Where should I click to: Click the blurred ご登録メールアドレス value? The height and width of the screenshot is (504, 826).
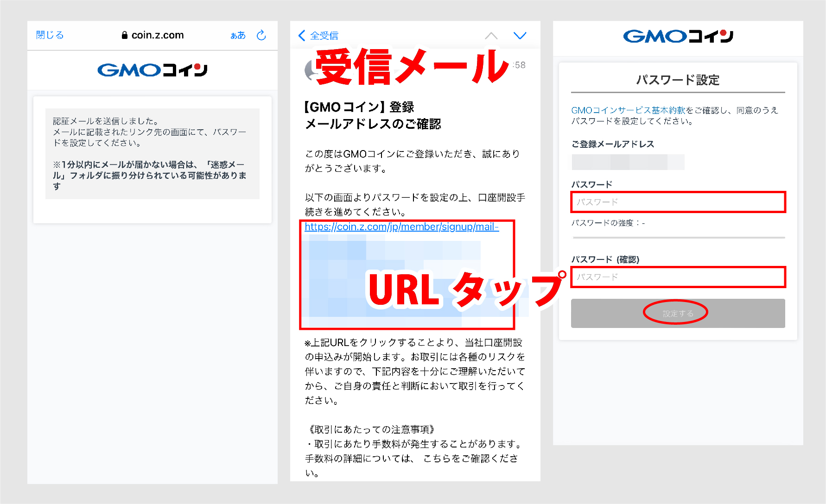(628, 162)
